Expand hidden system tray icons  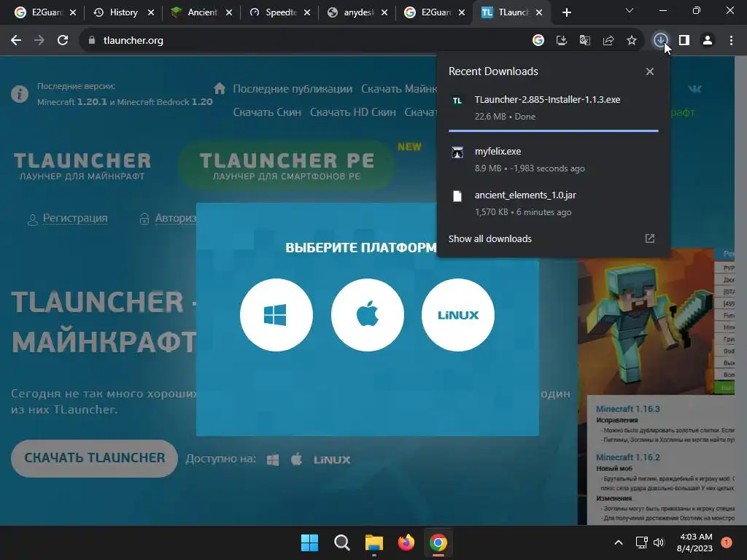tap(619, 542)
